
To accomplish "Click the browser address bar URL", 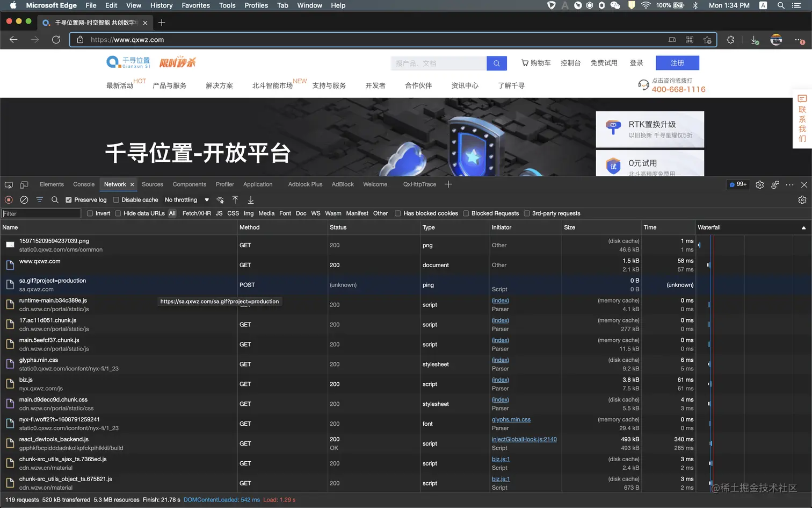I will click(127, 40).
